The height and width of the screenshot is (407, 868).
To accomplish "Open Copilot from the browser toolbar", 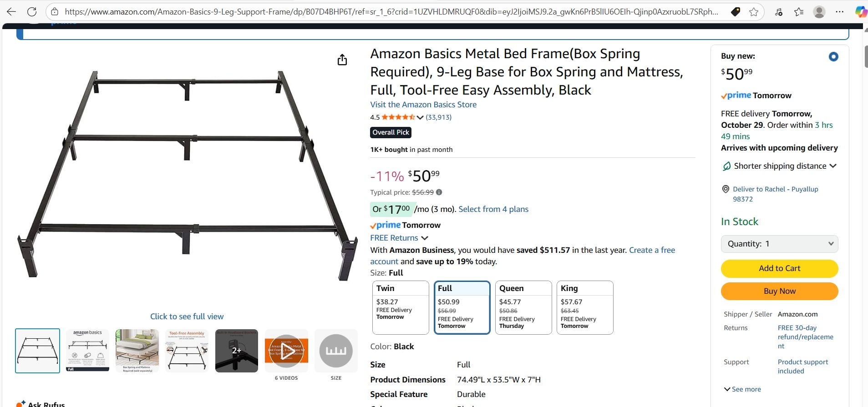I will click(860, 11).
